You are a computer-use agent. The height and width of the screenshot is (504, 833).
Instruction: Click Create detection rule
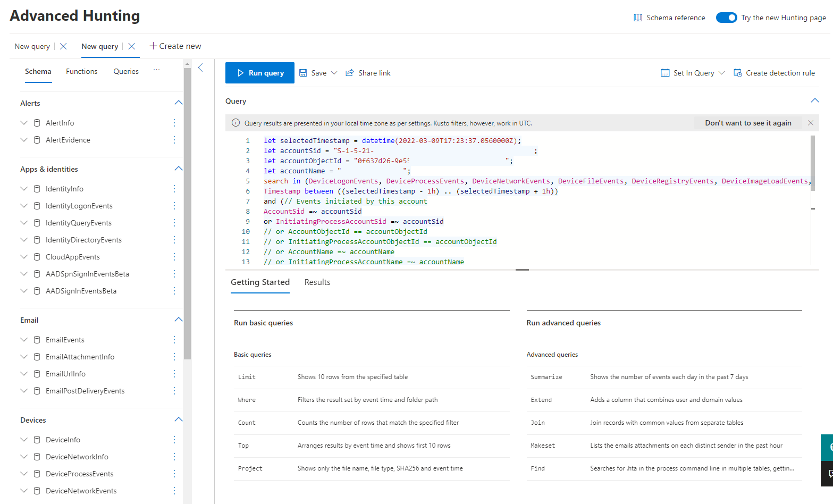(x=780, y=73)
